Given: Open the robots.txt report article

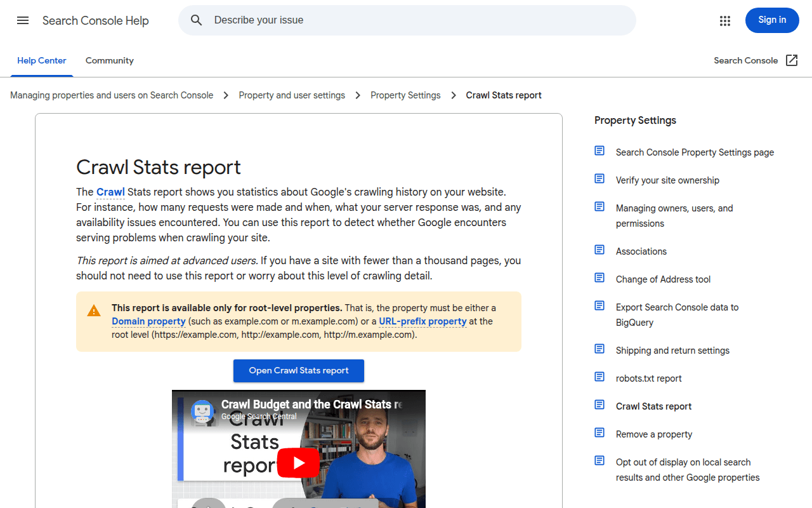Looking at the screenshot, I should (648, 378).
